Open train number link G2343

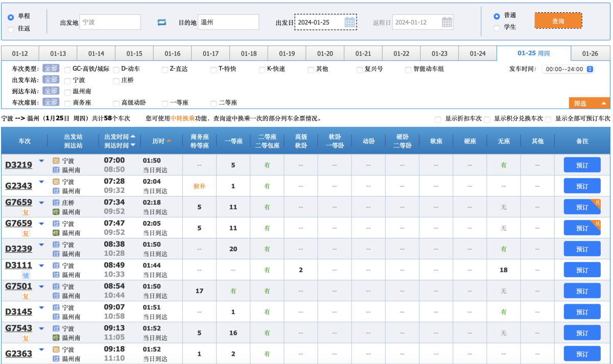click(x=19, y=186)
